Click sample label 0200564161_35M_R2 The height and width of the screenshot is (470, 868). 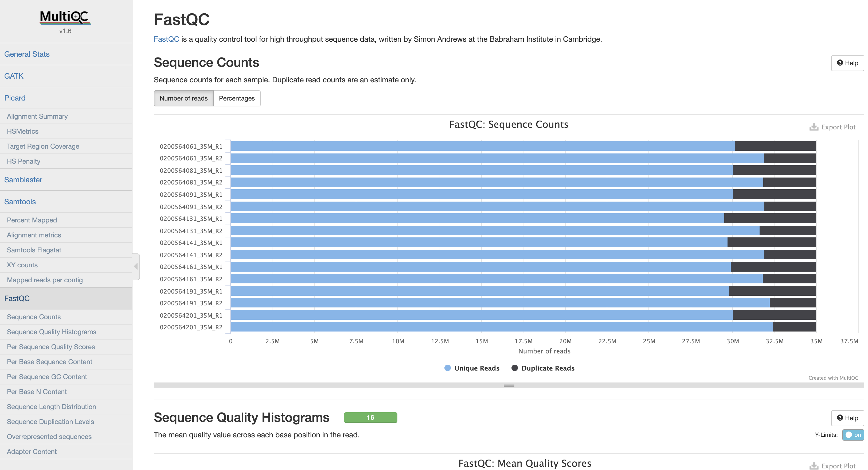[191, 279]
